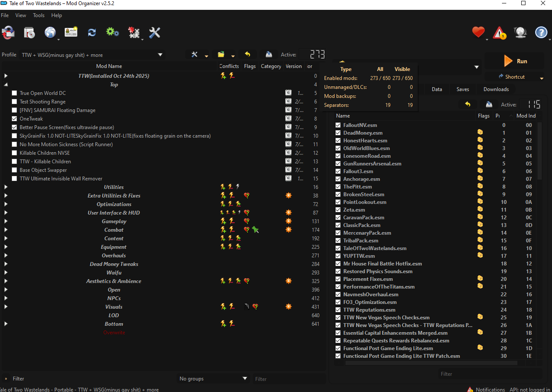Click the green flag icon on Combat row

(255, 230)
